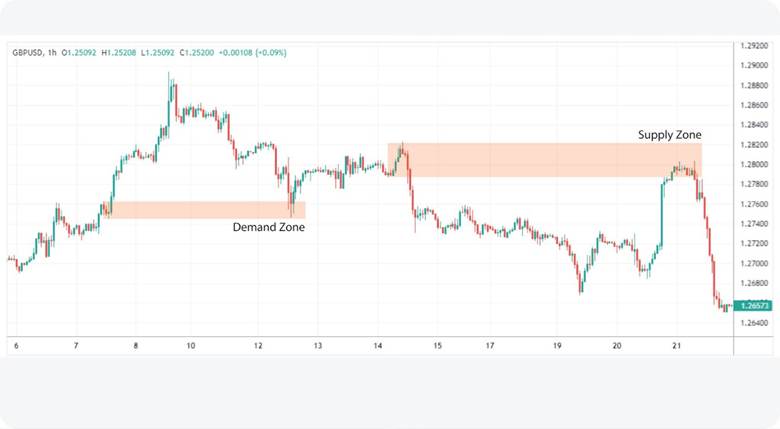This screenshot has height=429, width=780.
Task: Click the Supply Zone text label
Action: 670,134
